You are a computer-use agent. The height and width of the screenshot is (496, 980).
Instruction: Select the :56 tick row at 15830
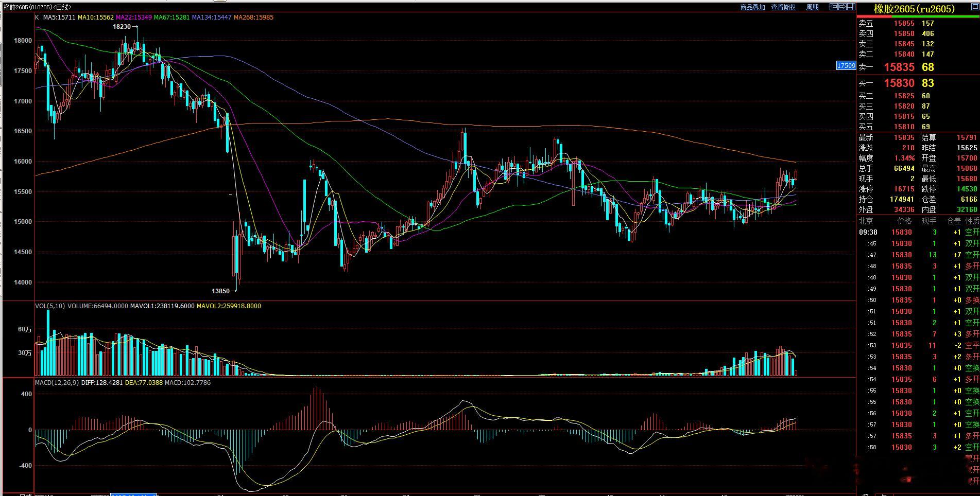(x=918, y=413)
